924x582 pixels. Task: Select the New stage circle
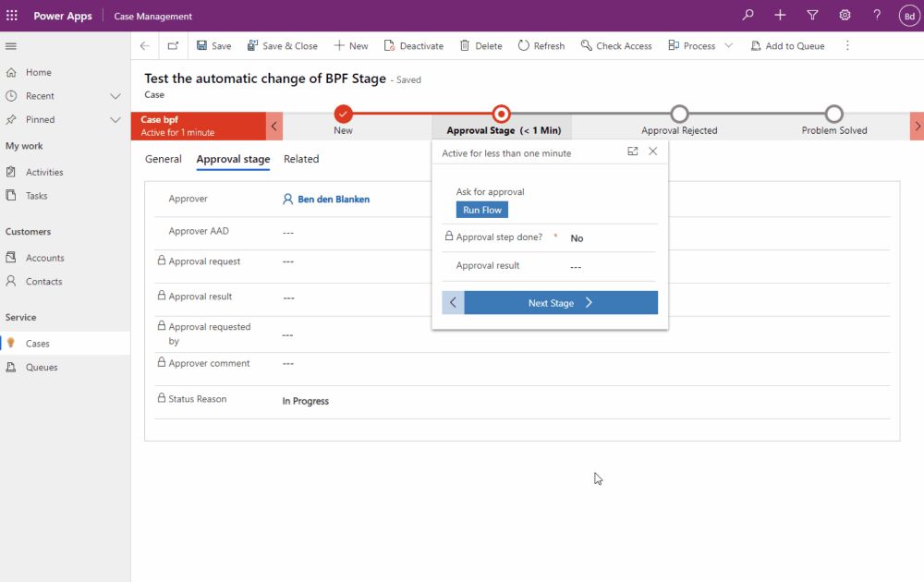pyautogui.click(x=343, y=113)
